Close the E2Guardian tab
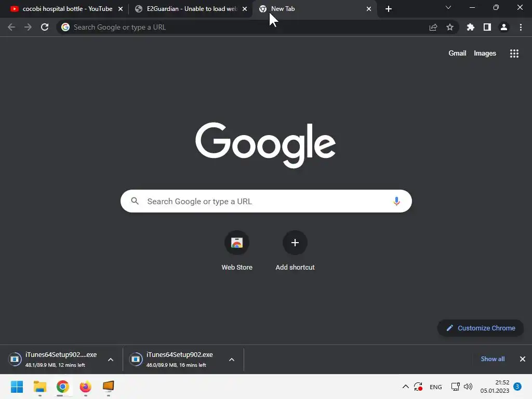 click(245, 9)
